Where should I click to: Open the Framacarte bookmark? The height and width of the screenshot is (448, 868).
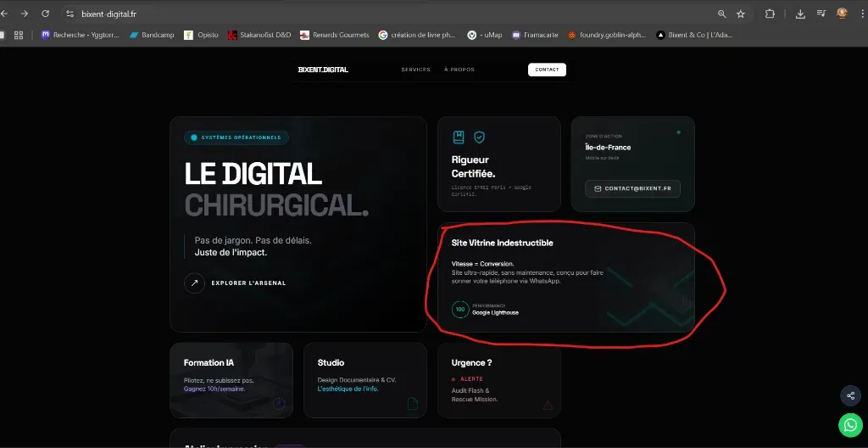tap(536, 35)
